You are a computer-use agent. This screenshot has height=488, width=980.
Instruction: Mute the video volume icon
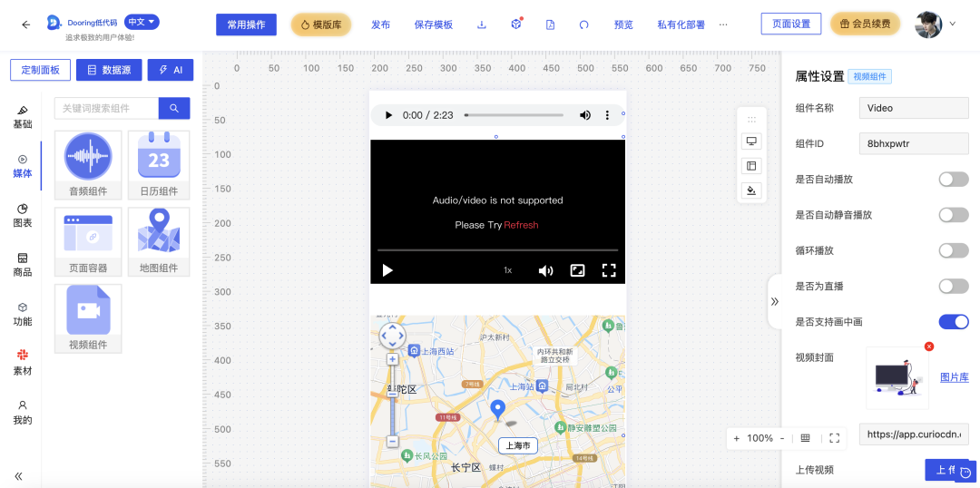pyautogui.click(x=545, y=270)
